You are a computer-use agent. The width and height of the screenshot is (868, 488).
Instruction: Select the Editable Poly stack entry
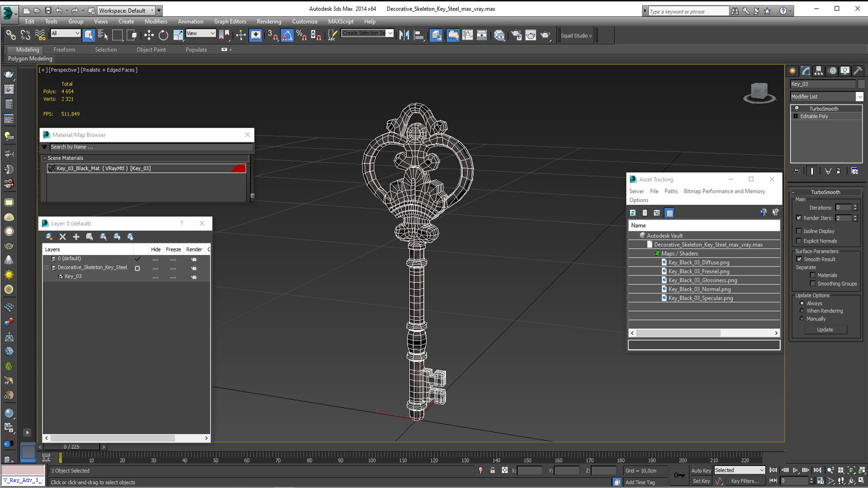pyautogui.click(x=814, y=116)
